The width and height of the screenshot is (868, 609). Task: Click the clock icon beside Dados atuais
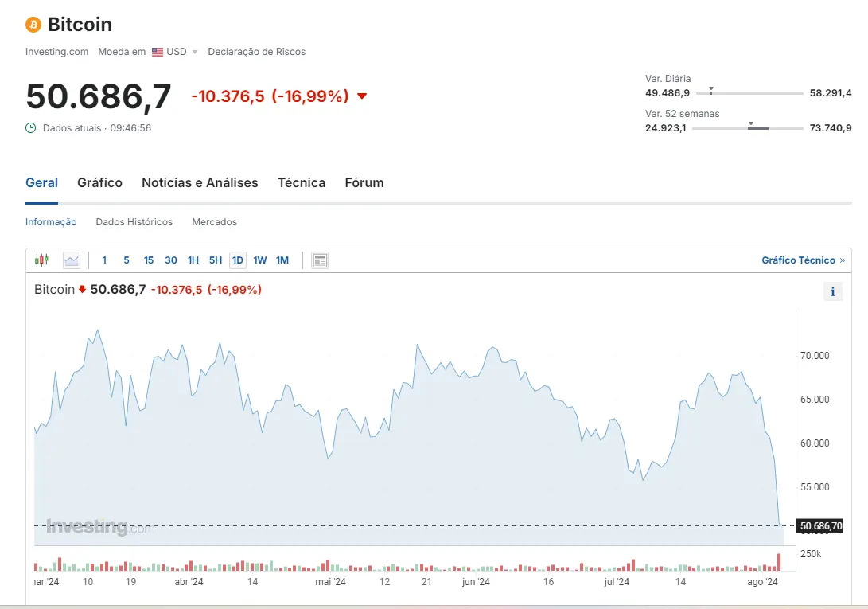(x=31, y=128)
